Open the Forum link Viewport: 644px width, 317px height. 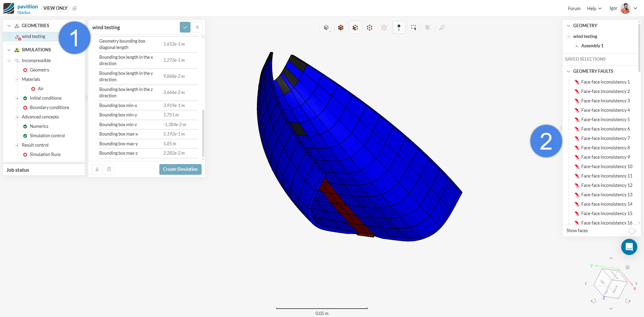point(574,8)
